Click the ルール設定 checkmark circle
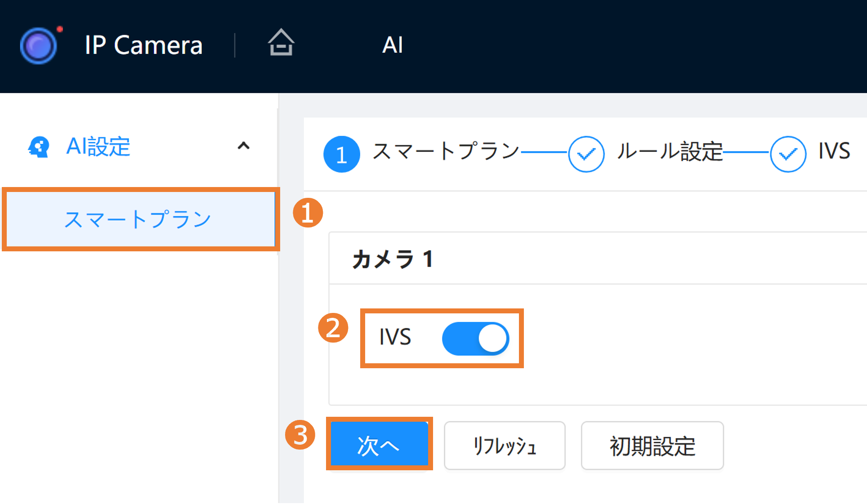 (x=586, y=154)
